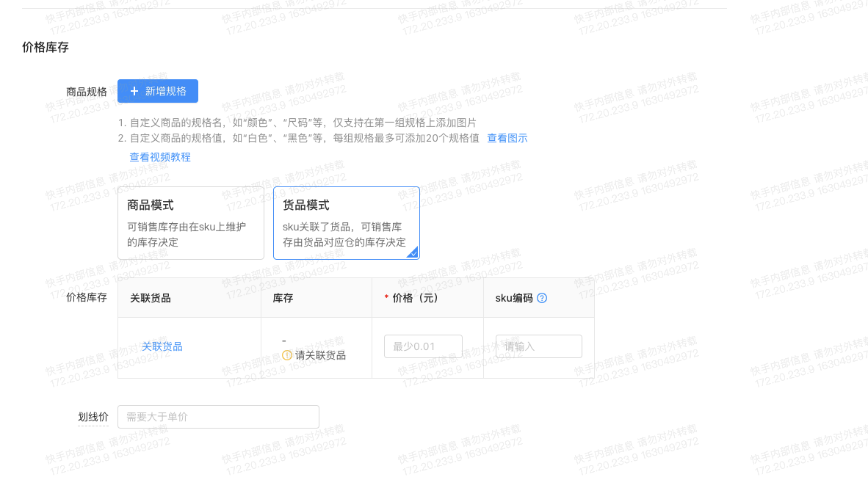Viewport: 868px width, 477px height.
Task: Open the 查看图示 link
Action: coord(507,139)
